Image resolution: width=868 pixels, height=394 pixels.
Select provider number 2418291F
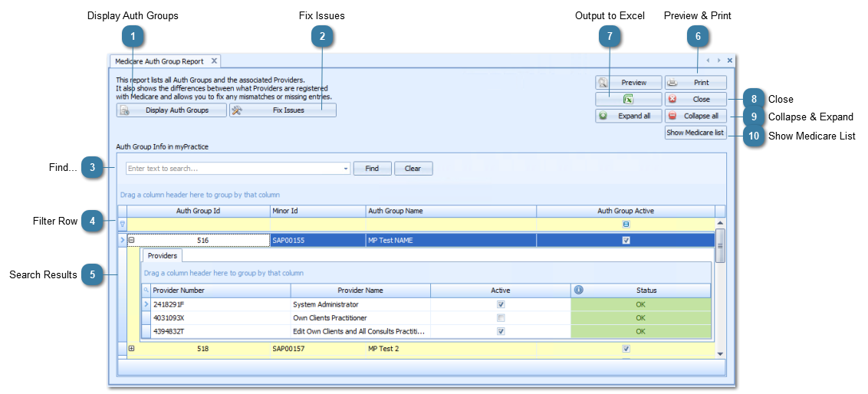pos(221,304)
